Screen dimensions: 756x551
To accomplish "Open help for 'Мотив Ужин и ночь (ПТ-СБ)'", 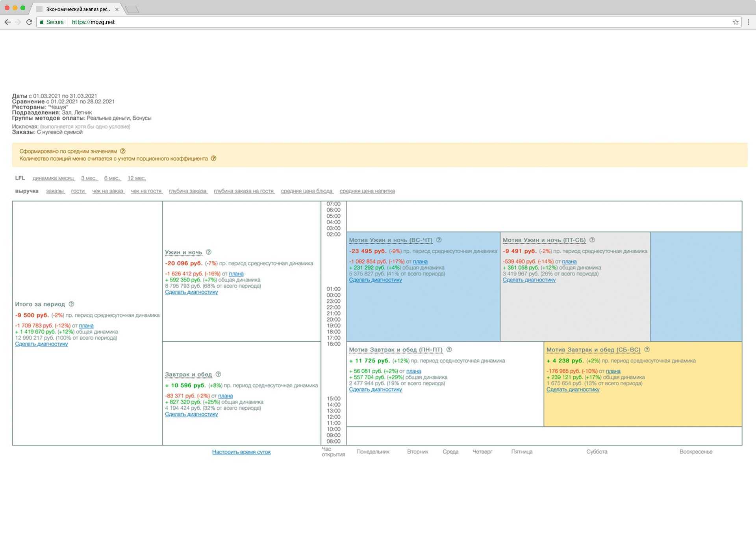I will pos(592,240).
